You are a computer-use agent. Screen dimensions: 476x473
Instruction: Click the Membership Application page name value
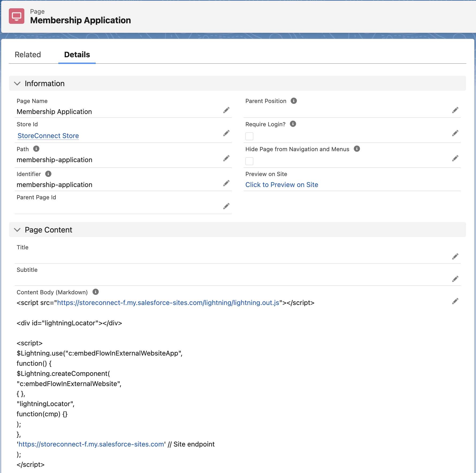[54, 112]
